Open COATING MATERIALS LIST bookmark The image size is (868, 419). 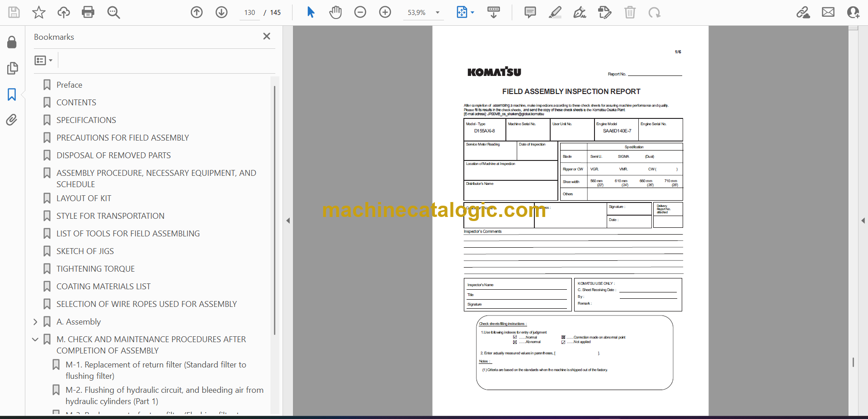[104, 287]
